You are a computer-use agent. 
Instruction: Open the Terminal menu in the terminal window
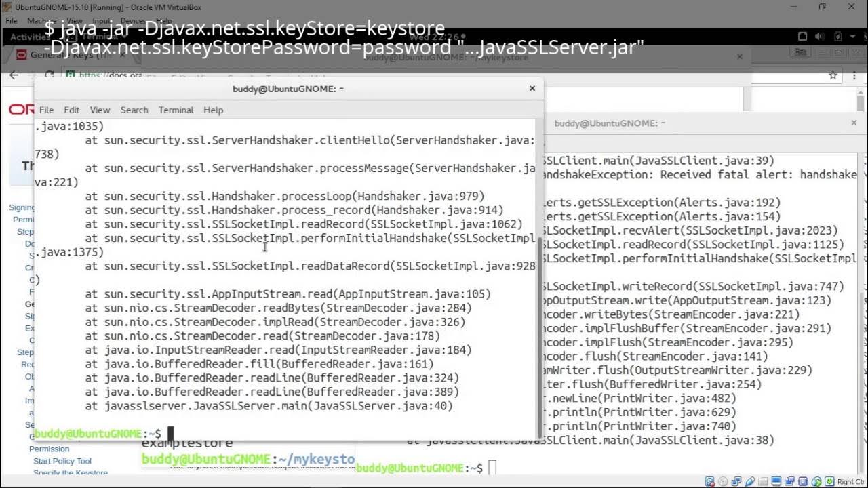coord(176,110)
